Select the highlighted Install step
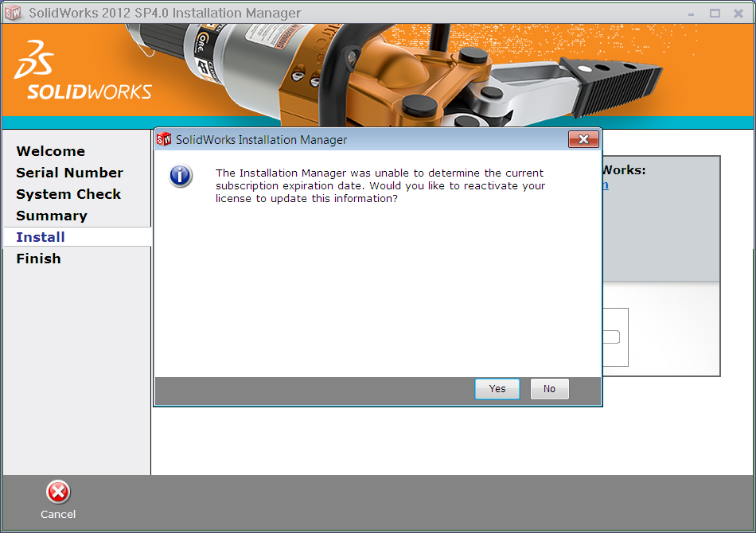Image resolution: width=756 pixels, height=533 pixels. (77, 237)
